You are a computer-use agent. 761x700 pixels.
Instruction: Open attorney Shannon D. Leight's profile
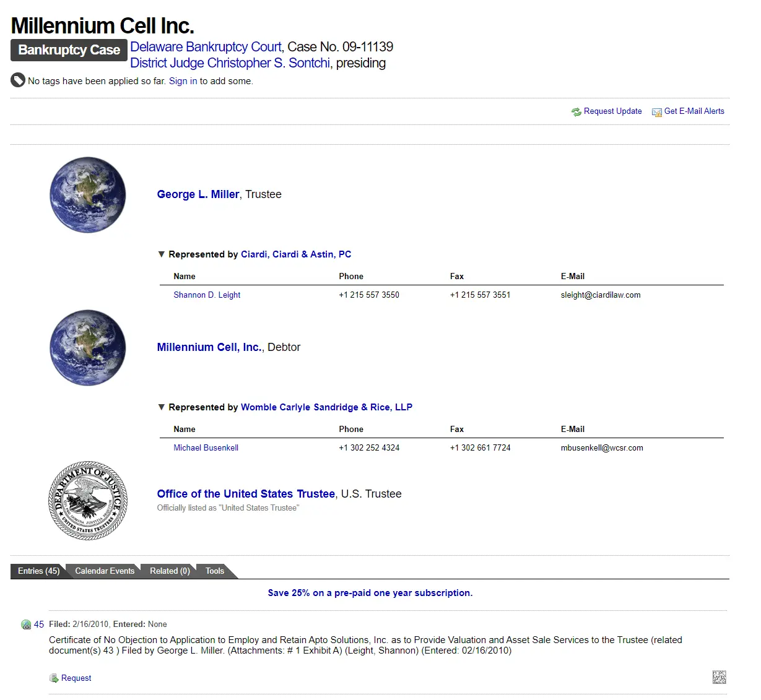[207, 295]
